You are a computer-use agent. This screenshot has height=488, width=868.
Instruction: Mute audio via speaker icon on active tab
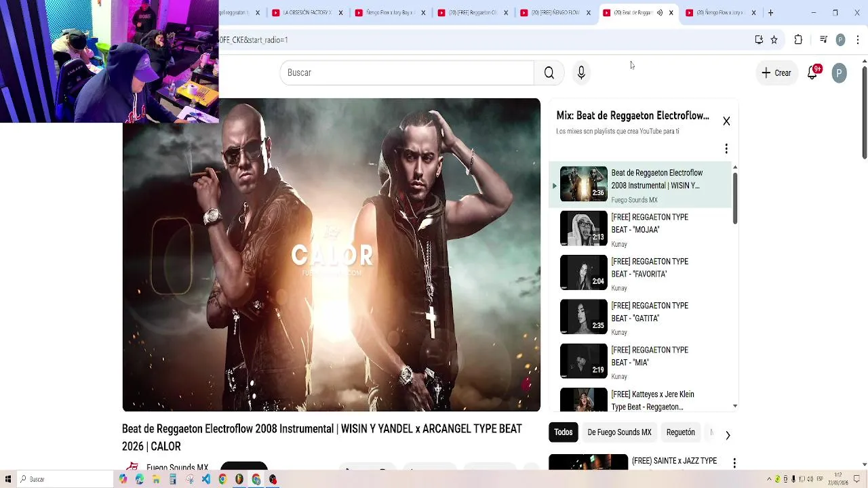[x=660, y=12]
